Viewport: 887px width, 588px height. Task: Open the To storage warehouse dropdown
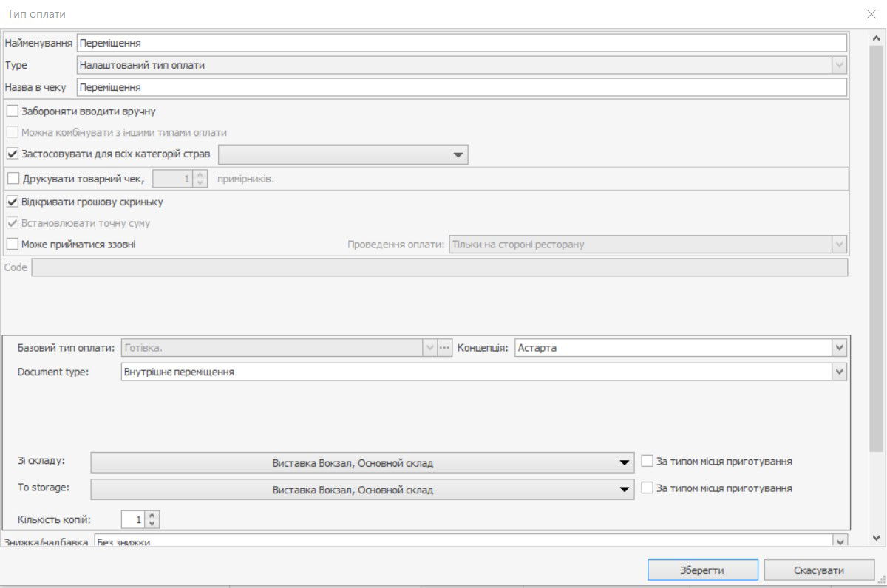[x=625, y=490]
